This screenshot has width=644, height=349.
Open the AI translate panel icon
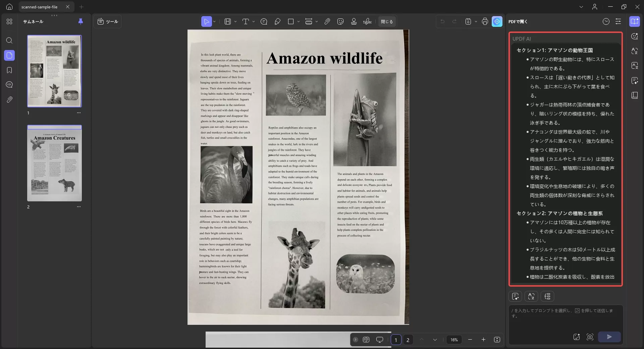click(x=635, y=51)
